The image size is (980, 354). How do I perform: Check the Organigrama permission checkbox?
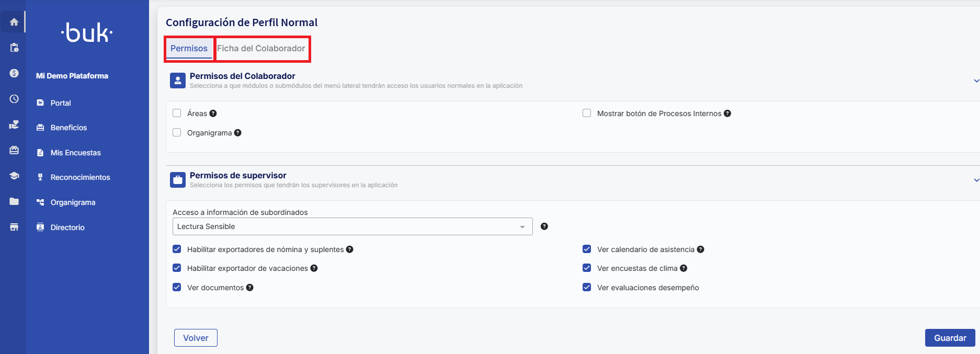click(177, 133)
